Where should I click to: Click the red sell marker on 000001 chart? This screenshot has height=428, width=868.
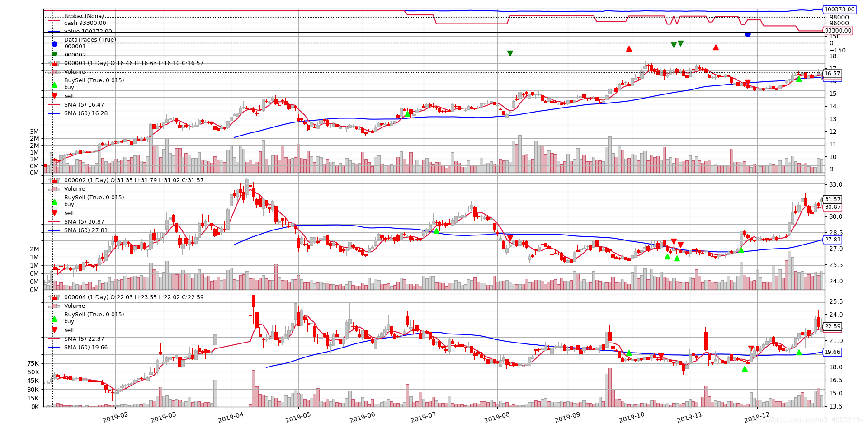pyautogui.click(x=748, y=83)
